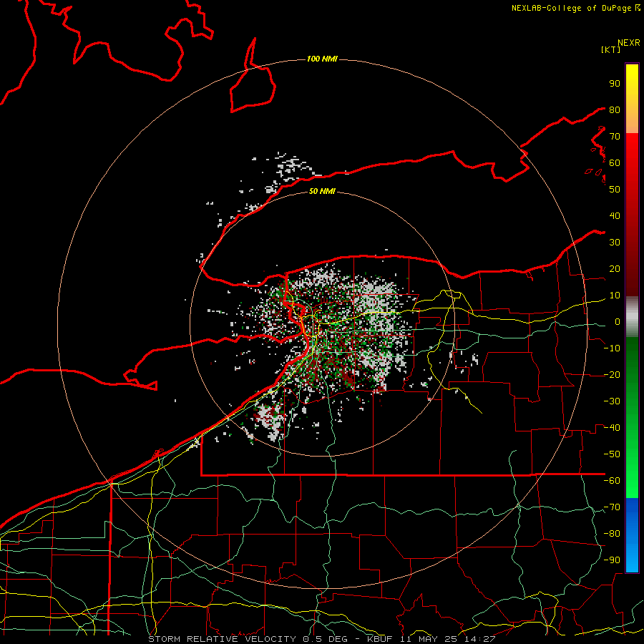644x644 pixels.
Task: Click the 70 knots scale label
Action: coord(615,137)
